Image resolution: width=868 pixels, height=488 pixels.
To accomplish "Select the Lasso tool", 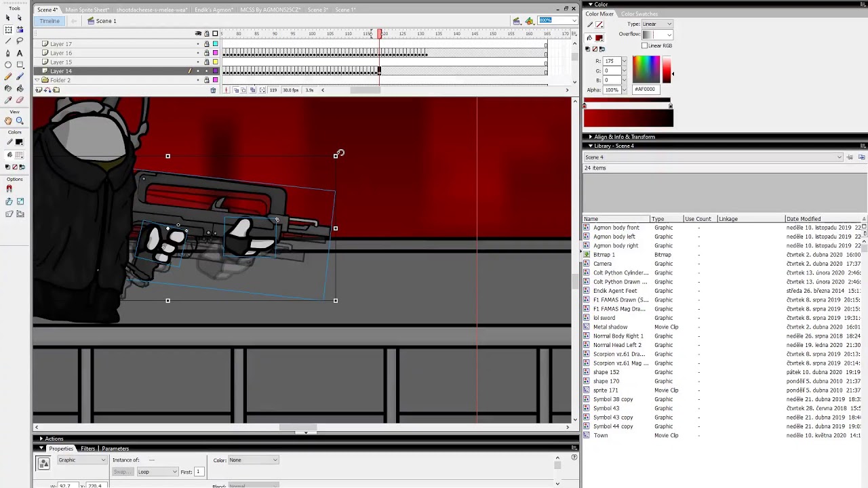I will [x=20, y=41].
